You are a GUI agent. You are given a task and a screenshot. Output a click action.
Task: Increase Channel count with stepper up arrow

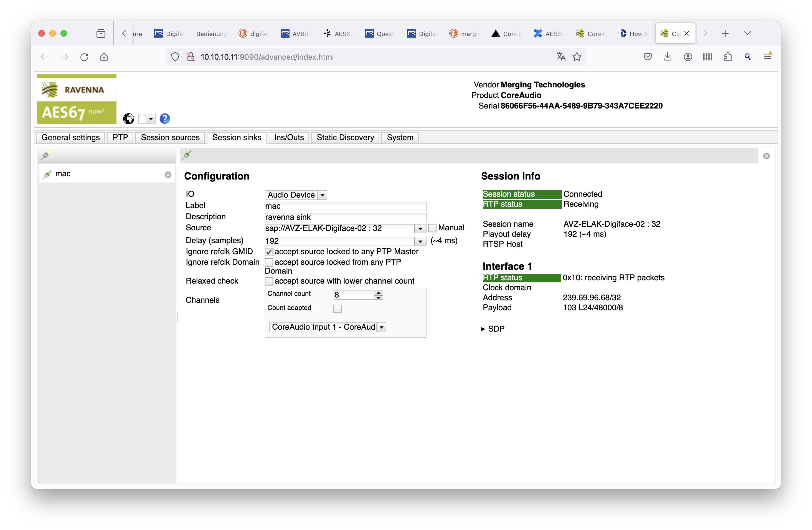(378, 292)
